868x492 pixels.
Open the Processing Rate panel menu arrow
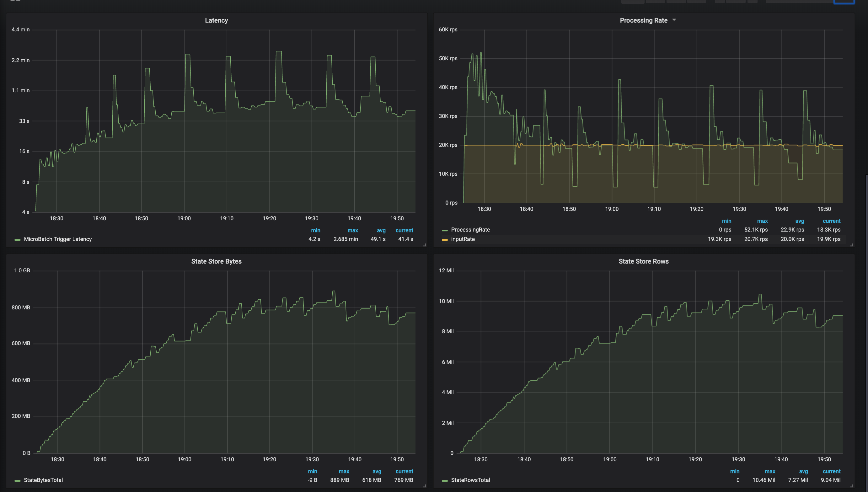[x=674, y=20]
